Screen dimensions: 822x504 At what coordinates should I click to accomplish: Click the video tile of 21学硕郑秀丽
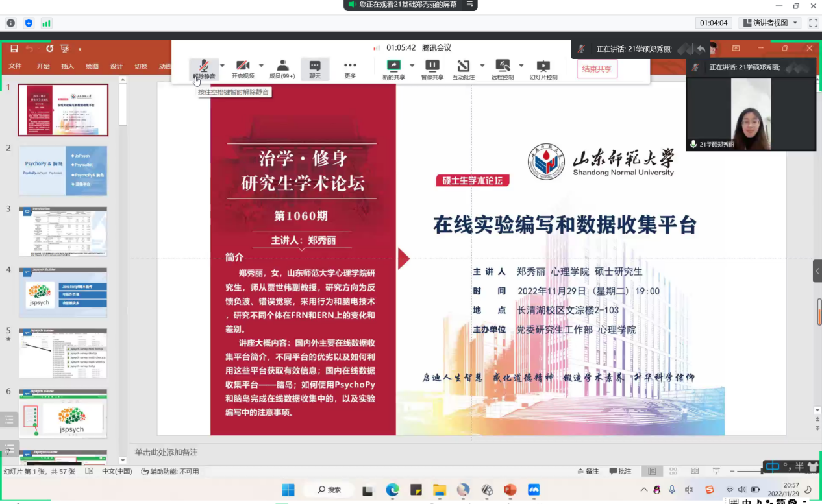coord(751,114)
